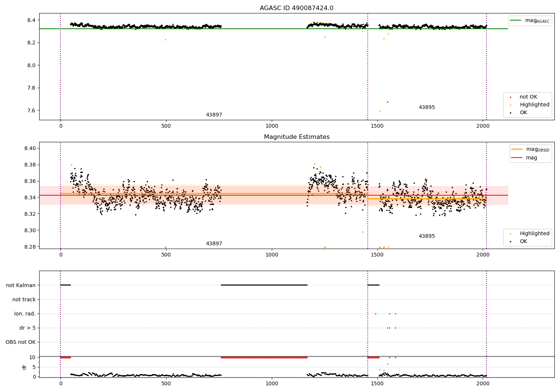Click the "8.28" y-tick in Magnitude Estimates

tap(29, 247)
